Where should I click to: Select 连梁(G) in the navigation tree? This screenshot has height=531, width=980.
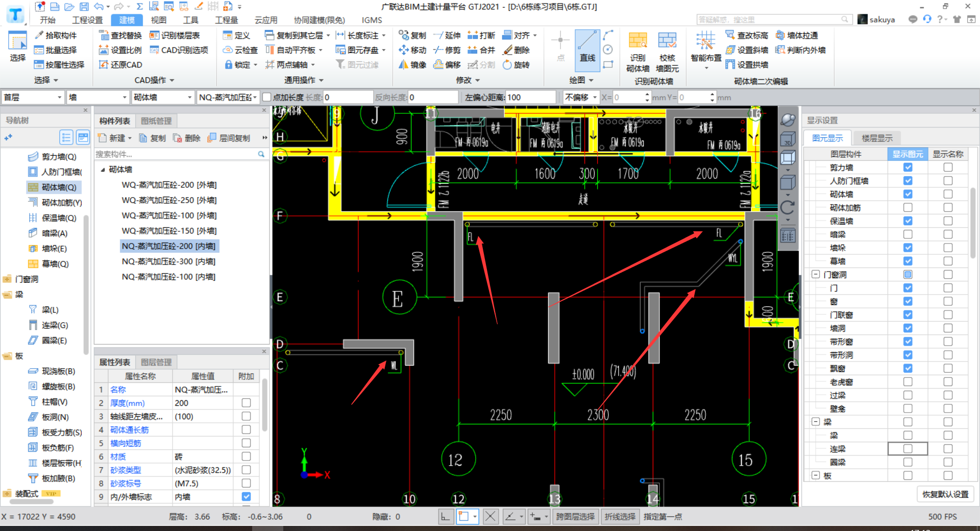point(55,325)
